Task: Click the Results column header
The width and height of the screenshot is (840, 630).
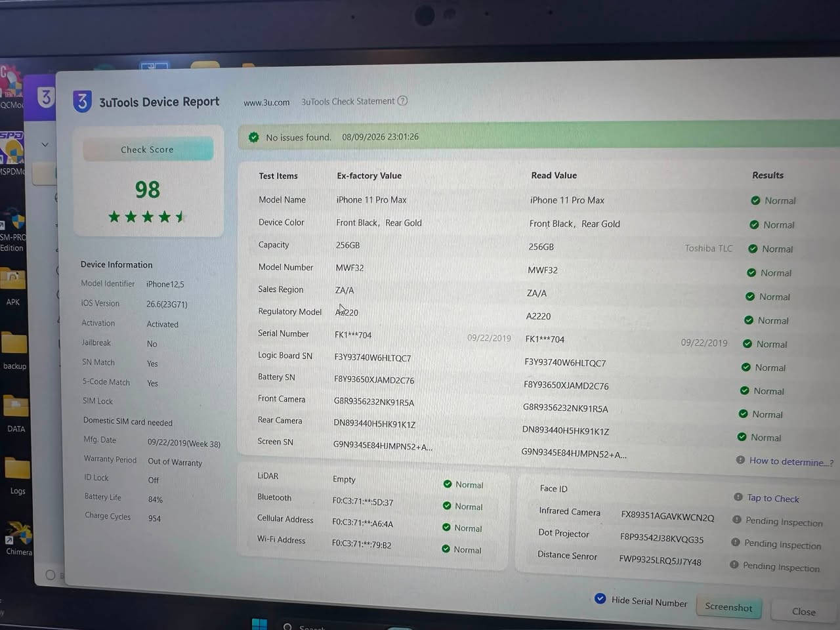Action: pos(768,175)
